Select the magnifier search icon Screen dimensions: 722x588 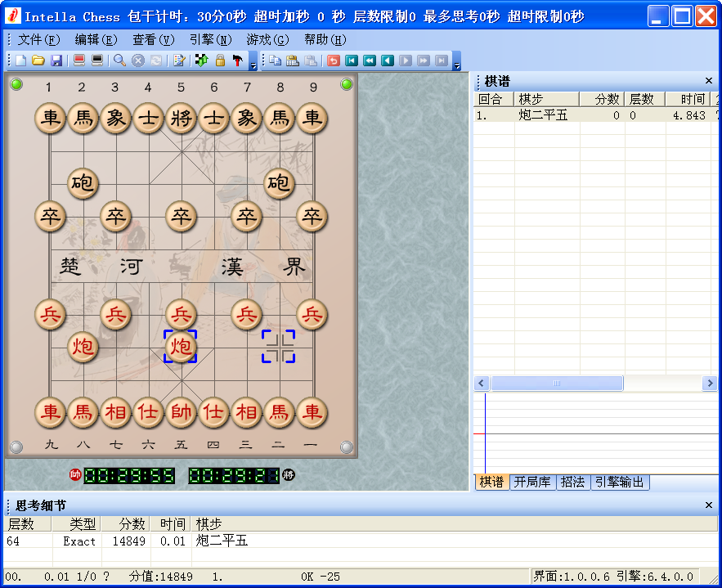coord(120,60)
